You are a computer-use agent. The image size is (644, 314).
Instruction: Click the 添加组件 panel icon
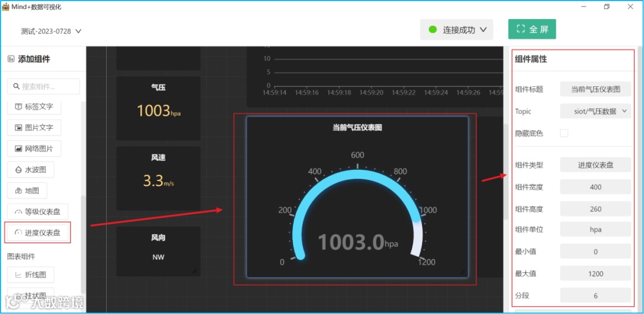click(11, 60)
